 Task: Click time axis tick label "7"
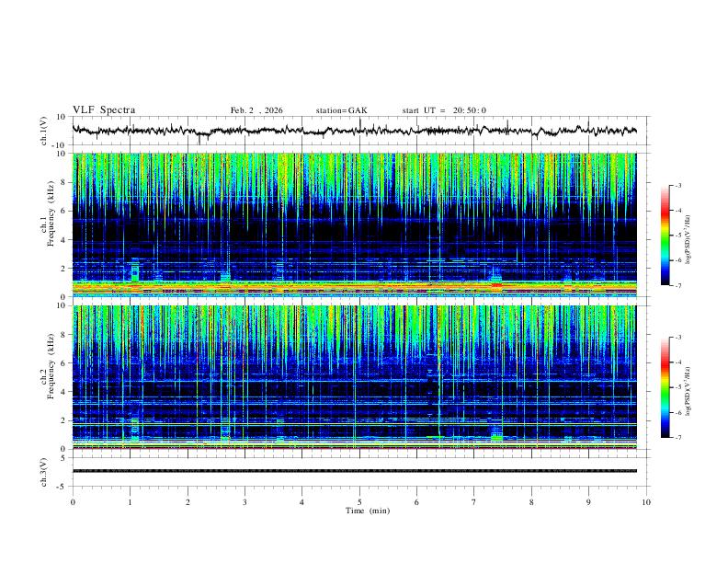(x=474, y=502)
